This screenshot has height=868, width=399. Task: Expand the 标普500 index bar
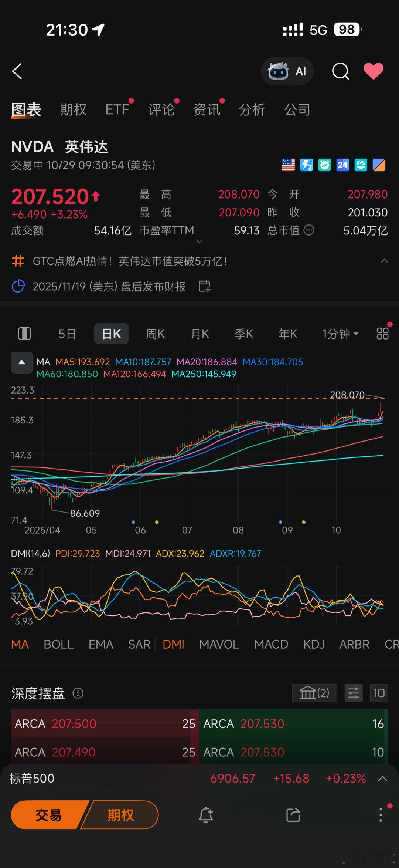[x=383, y=779]
